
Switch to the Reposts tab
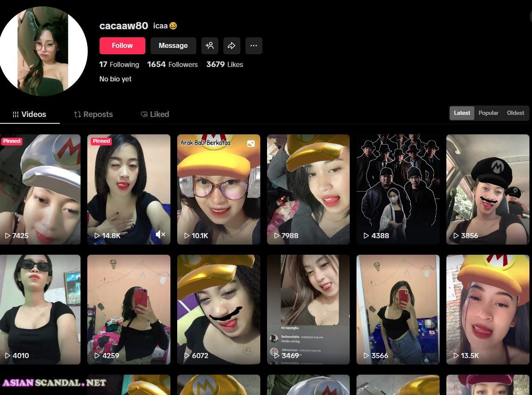pyautogui.click(x=93, y=114)
